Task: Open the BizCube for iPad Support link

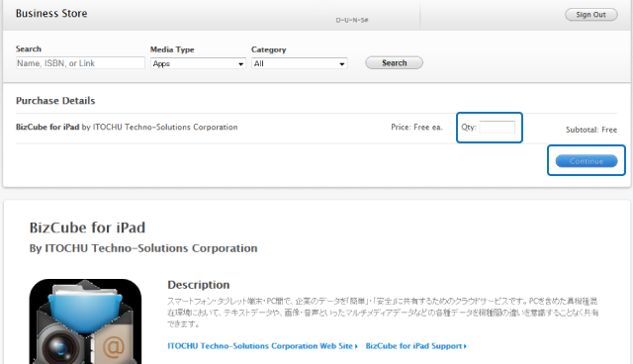Action: coord(415,346)
